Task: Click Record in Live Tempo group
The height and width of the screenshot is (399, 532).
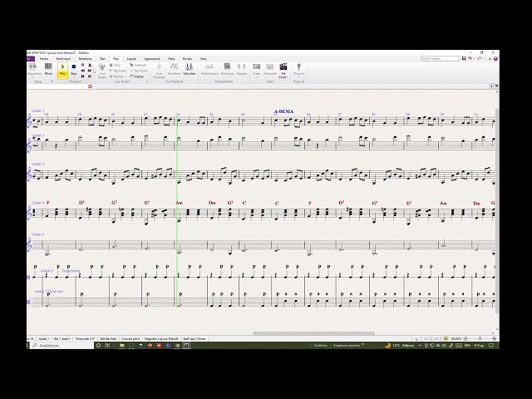Action: (116, 76)
